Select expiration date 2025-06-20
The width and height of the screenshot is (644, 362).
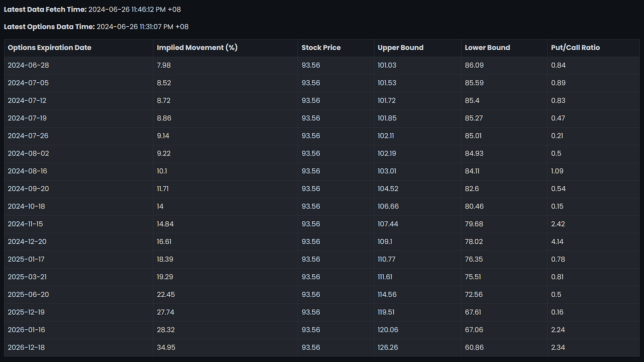click(x=29, y=294)
